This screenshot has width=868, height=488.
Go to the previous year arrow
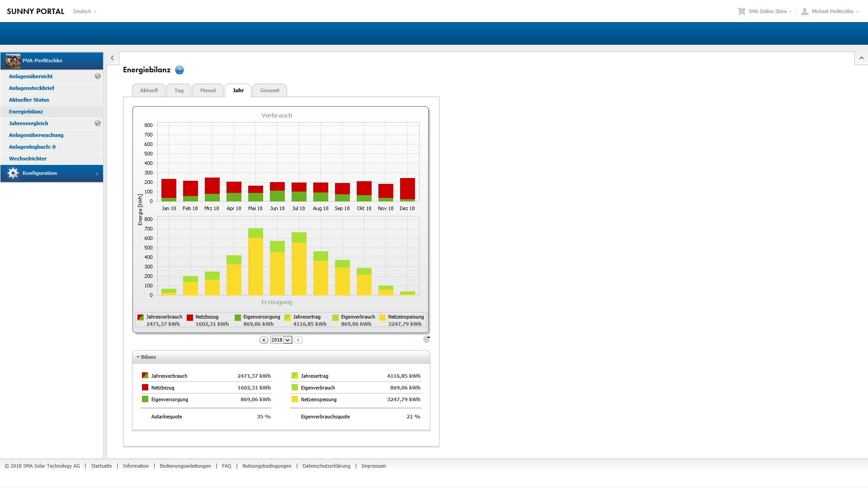click(264, 340)
